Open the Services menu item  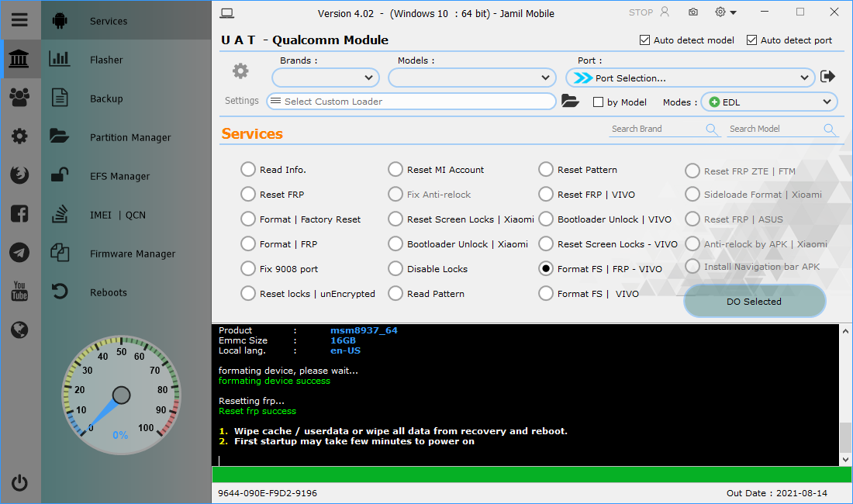pyautogui.click(x=109, y=21)
